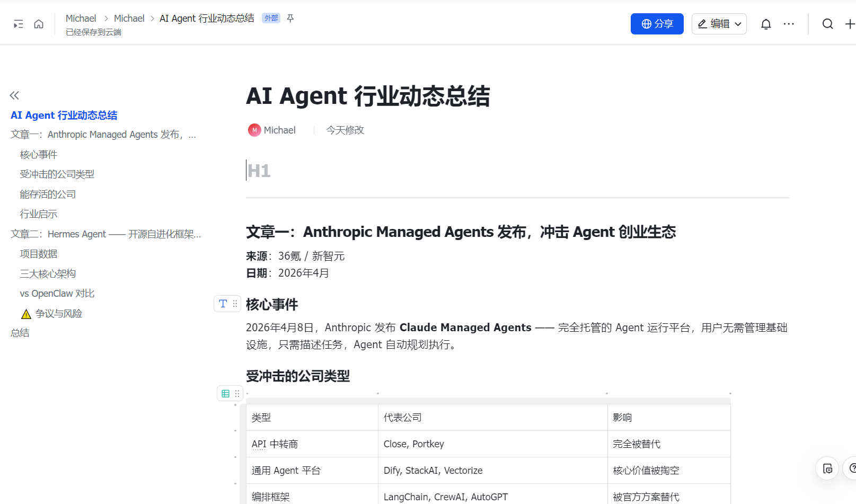The width and height of the screenshot is (856, 504).
Task: Click the 通用 Agent 平台 table cell
Action: [x=312, y=471]
